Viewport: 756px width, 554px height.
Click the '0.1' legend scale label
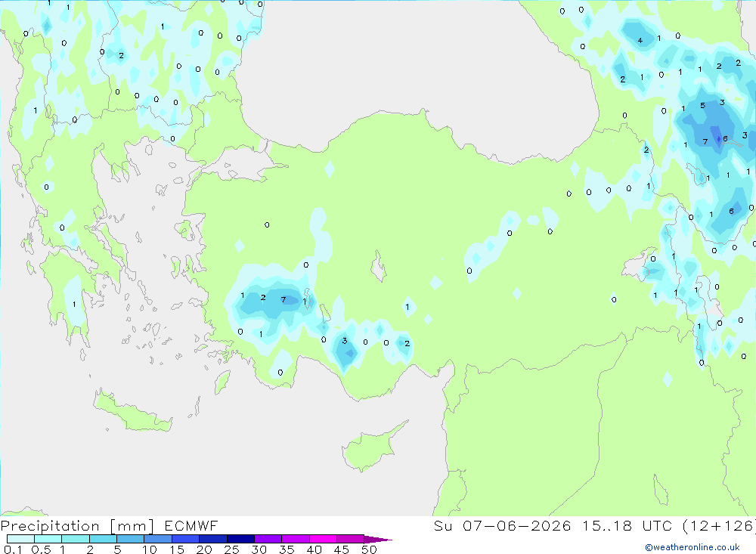tap(13, 549)
